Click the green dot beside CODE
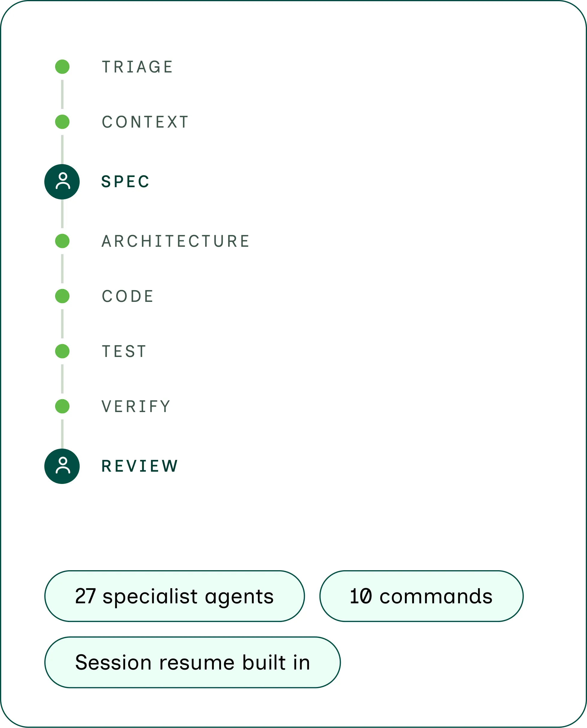The image size is (587, 728). pyautogui.click(x=62, y=296)
